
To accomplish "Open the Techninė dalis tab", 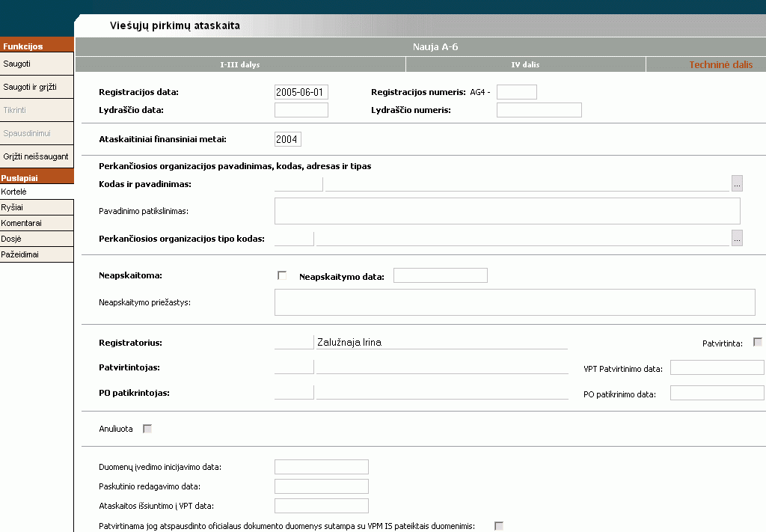I will [706, 64].
